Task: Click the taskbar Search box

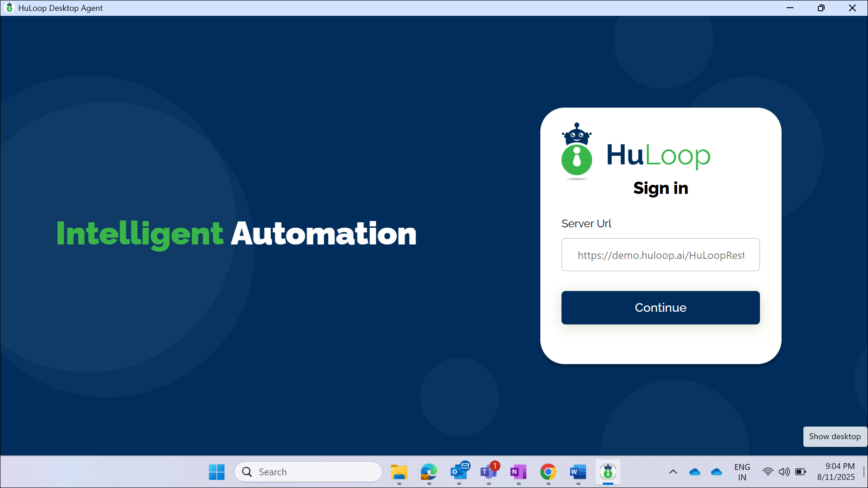Action: (x=308, y=472)
